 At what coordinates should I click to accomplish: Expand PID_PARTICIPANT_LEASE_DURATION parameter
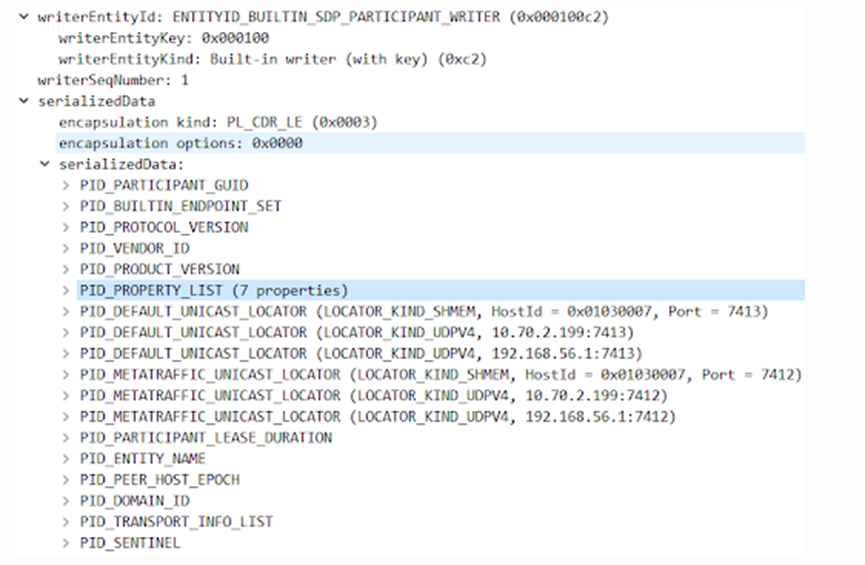pos(65,438)
